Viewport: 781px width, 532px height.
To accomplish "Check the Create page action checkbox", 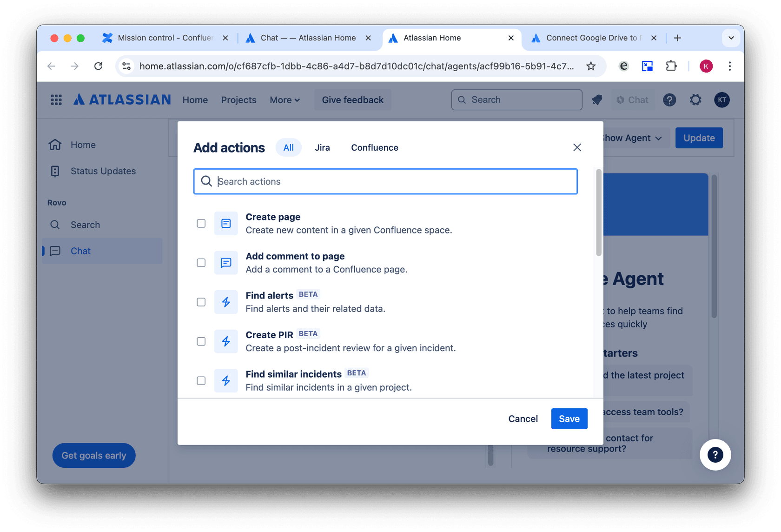I will [x=201, y=224].
